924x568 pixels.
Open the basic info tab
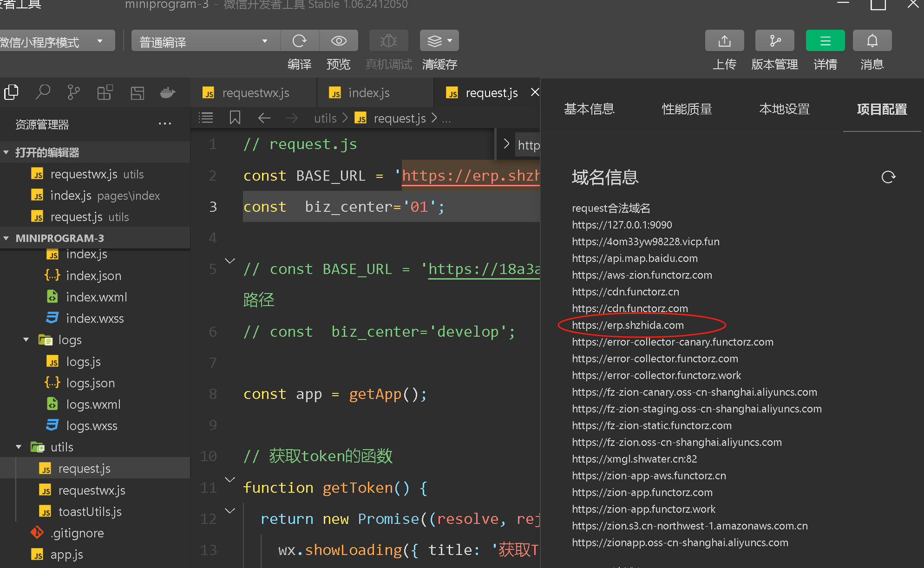point(589,109)
